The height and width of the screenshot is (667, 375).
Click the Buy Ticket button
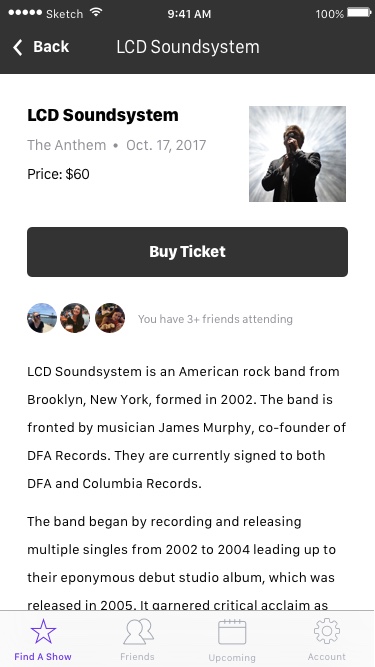point(188,252)
